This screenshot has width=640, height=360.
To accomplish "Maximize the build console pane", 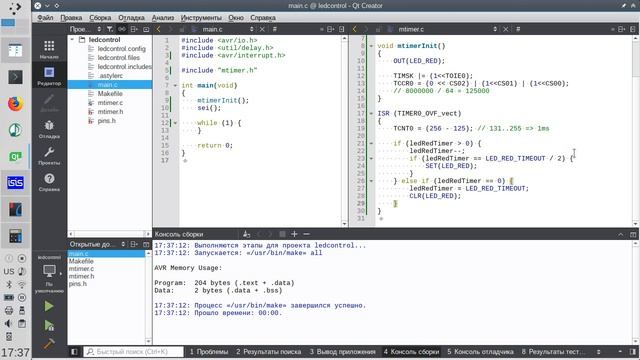I will tap(633, 234).
